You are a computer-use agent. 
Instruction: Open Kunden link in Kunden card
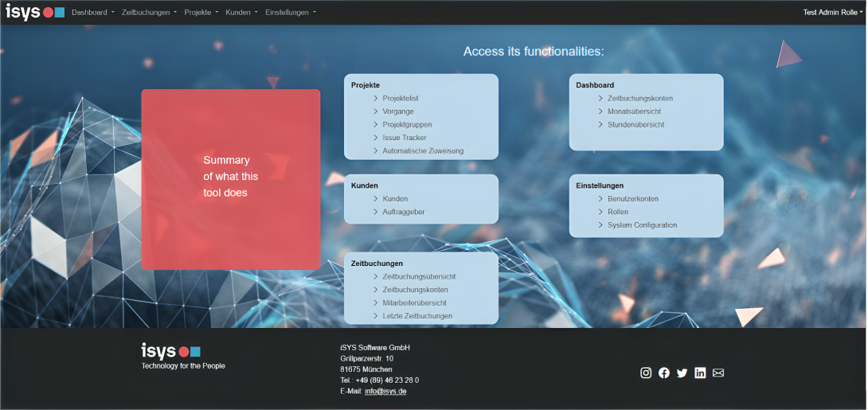[395, 199]
